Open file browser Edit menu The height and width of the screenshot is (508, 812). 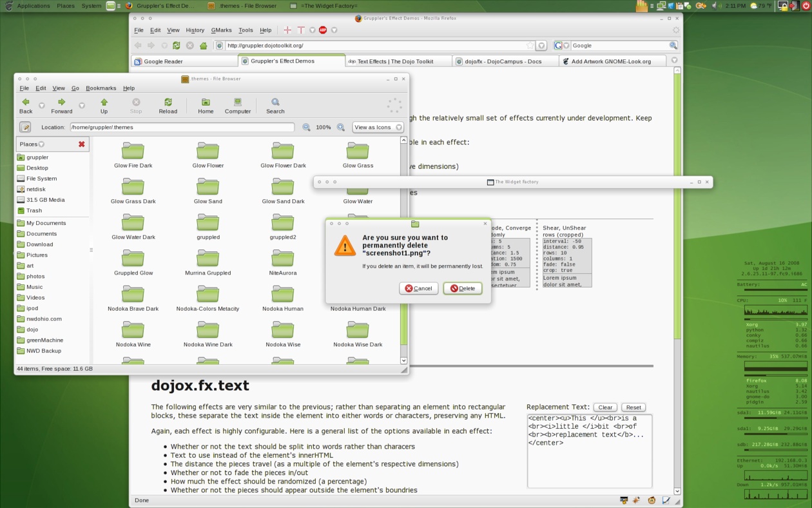point(41,88)
